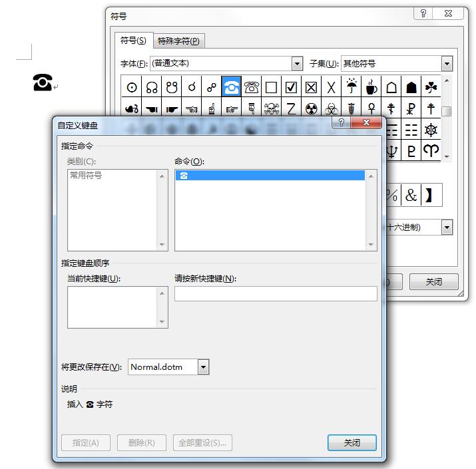The height and width of the screenshot is (469, 476).
Task: Close the 符号 dialog window
Action: click(x=448, y=13)
